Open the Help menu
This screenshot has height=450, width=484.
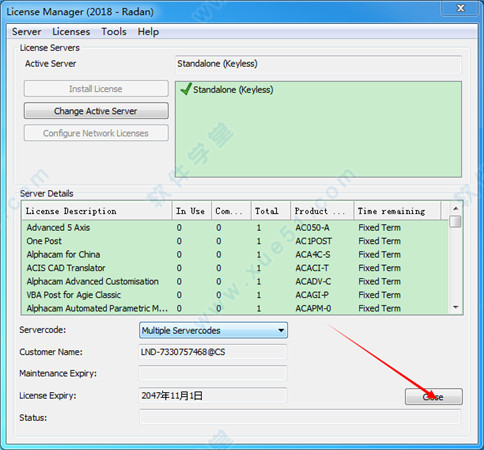pyautogui.click(x=148, y=32)
